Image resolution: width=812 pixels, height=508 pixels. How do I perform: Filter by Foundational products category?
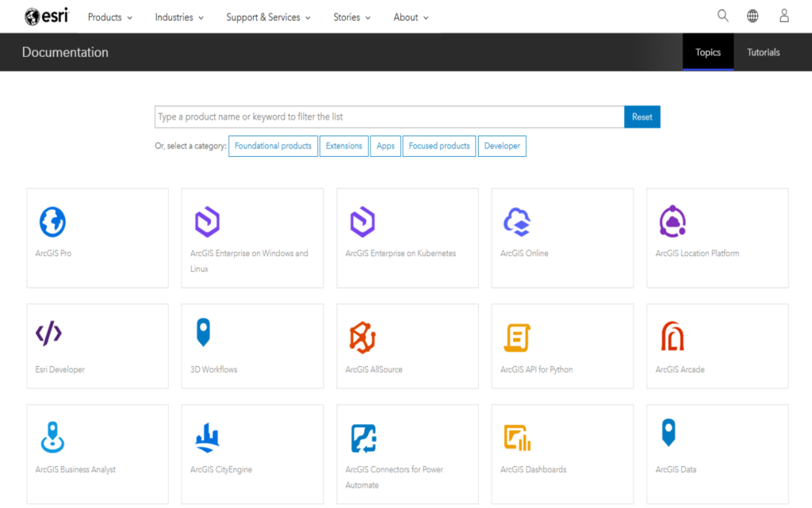point(273,146)
